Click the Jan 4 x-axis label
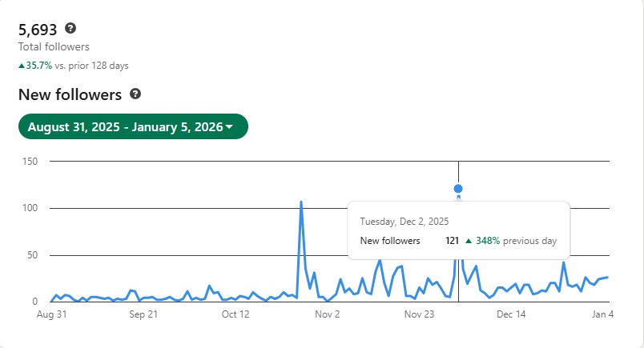The image size is (644, 348). 603,314
